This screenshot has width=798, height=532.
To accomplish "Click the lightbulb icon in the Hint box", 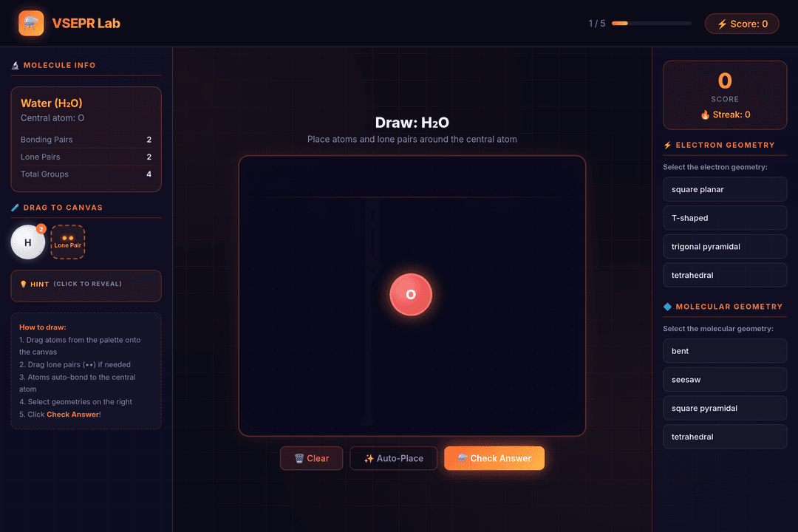I will click(24, 284).
